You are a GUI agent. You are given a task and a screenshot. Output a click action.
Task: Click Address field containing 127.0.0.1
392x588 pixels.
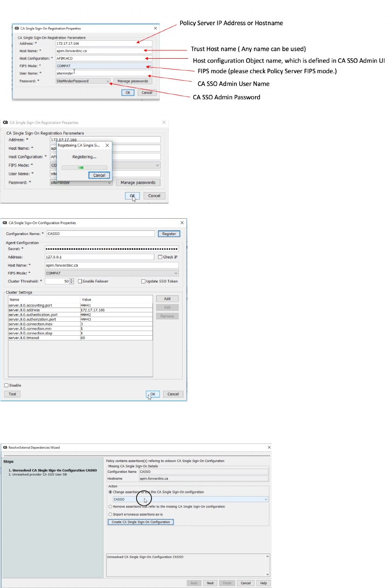click(100, 257)
